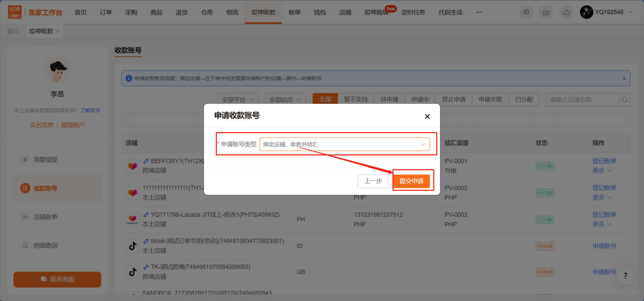
Task: Click the help question mark floating button
Action: (625, 276)
